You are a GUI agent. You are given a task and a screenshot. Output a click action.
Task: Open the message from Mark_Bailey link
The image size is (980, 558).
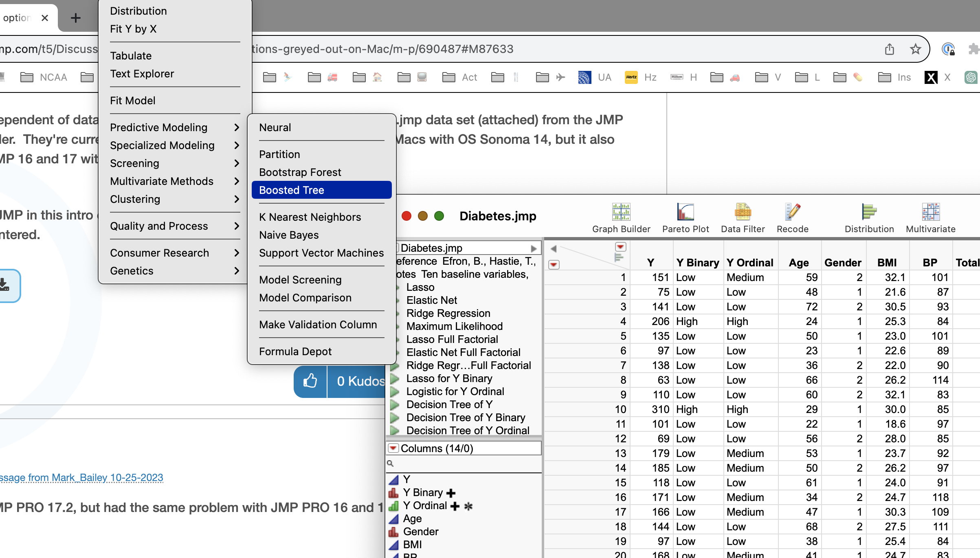click(81, 477)
